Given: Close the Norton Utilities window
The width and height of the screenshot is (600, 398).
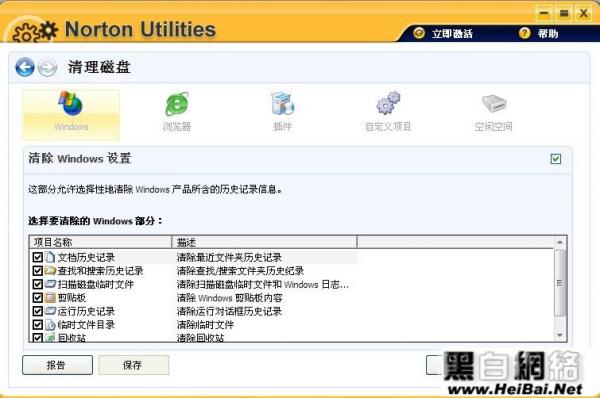Looking at the screenshot, I should 584,14.
